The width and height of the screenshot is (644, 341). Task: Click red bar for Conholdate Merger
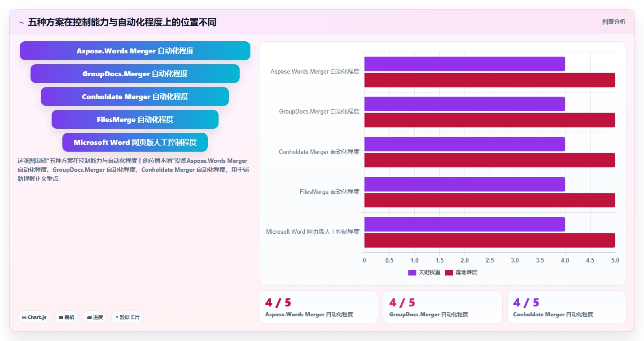pos(490,160)
